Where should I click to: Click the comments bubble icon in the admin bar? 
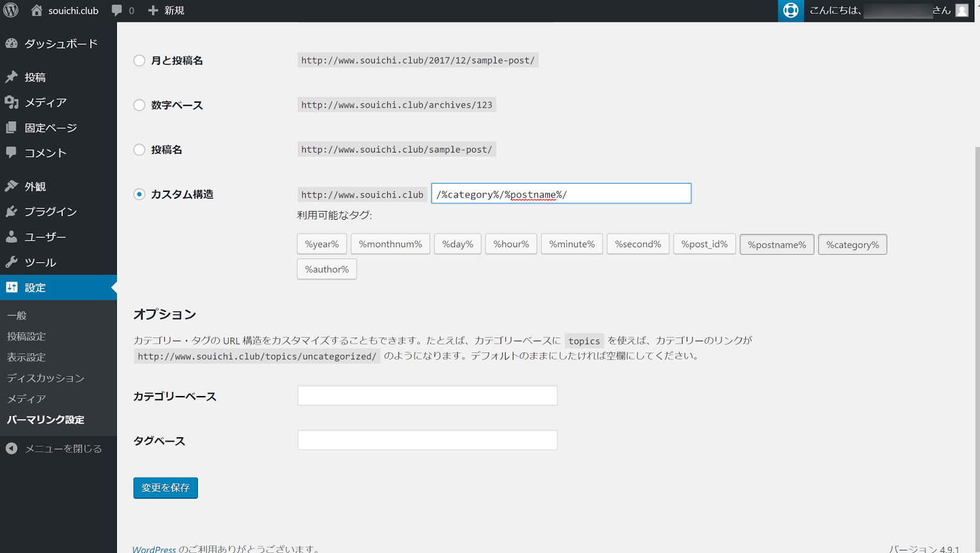117,11
